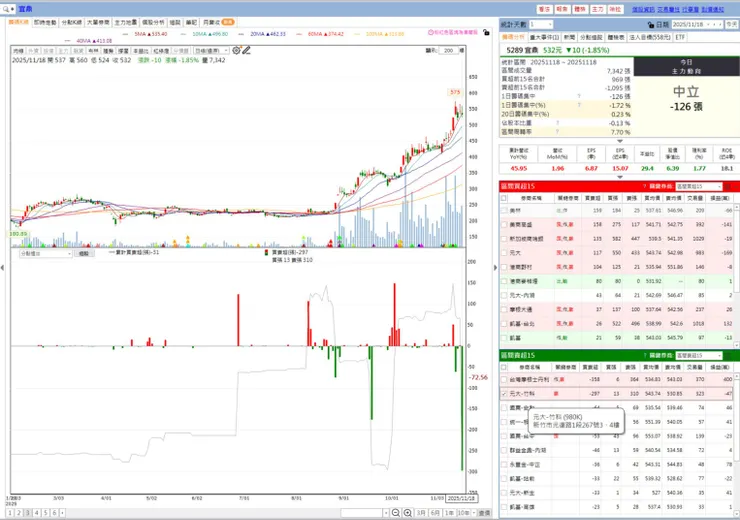Toggle the 本益比 overlay button
This screenshot has width=740, height=520.
(140, 50)
